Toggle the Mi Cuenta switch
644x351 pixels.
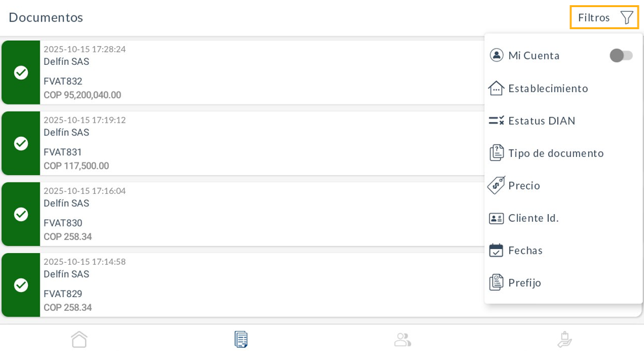(x=621, y=56)
